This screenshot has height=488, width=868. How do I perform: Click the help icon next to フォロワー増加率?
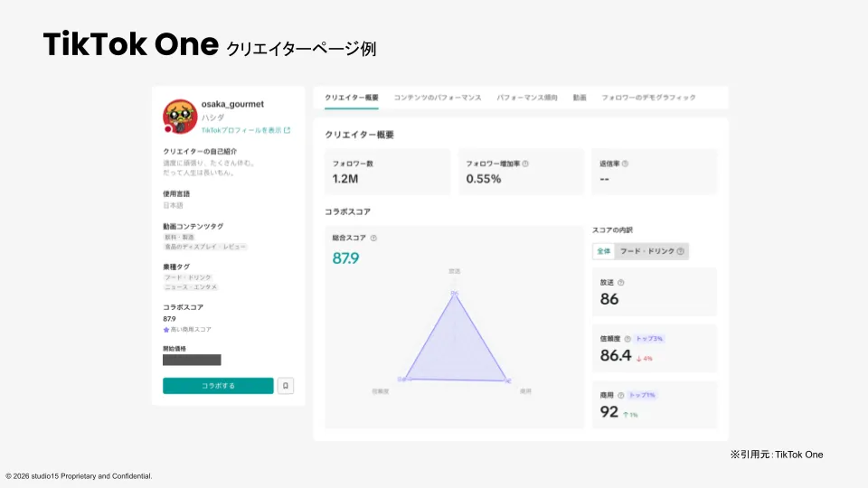click(x=525, y=164)
